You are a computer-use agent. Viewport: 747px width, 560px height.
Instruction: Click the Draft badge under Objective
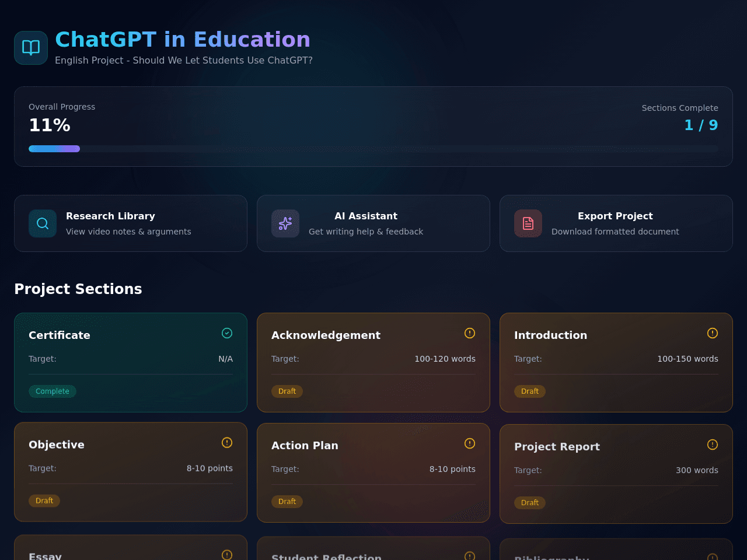point(44,501)
